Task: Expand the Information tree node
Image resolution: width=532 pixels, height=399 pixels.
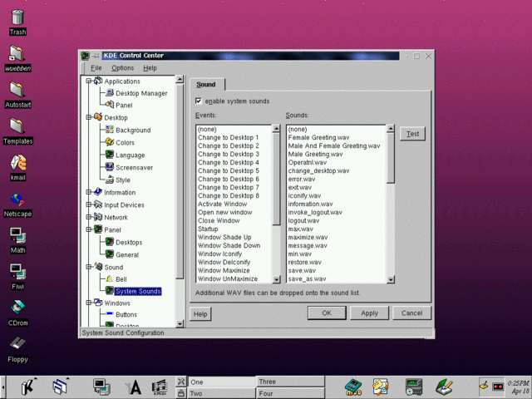Action: [x=89, y=192]
